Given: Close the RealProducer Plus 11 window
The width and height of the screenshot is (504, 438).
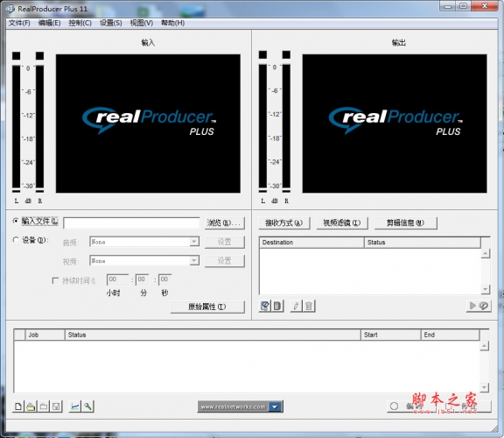Looking at the screenshot, I should point(485,6).
